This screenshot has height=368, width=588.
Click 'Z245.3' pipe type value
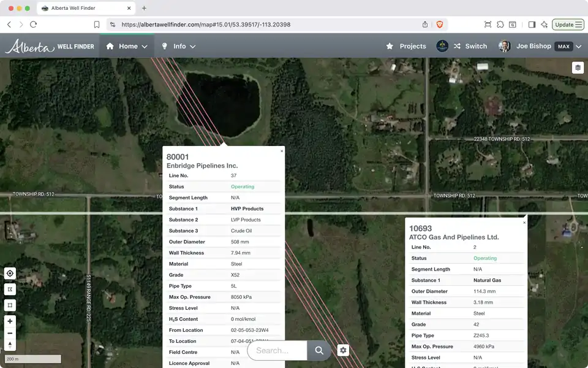click(481, 335)
